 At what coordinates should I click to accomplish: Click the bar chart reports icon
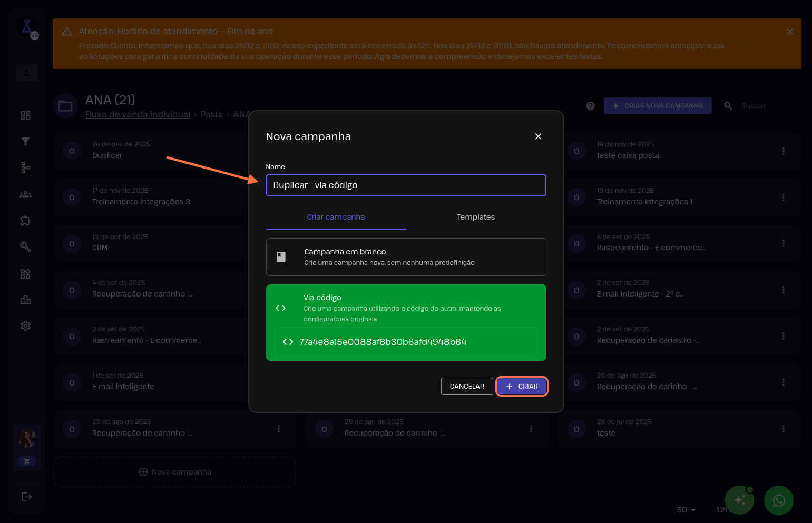(25, 300)
